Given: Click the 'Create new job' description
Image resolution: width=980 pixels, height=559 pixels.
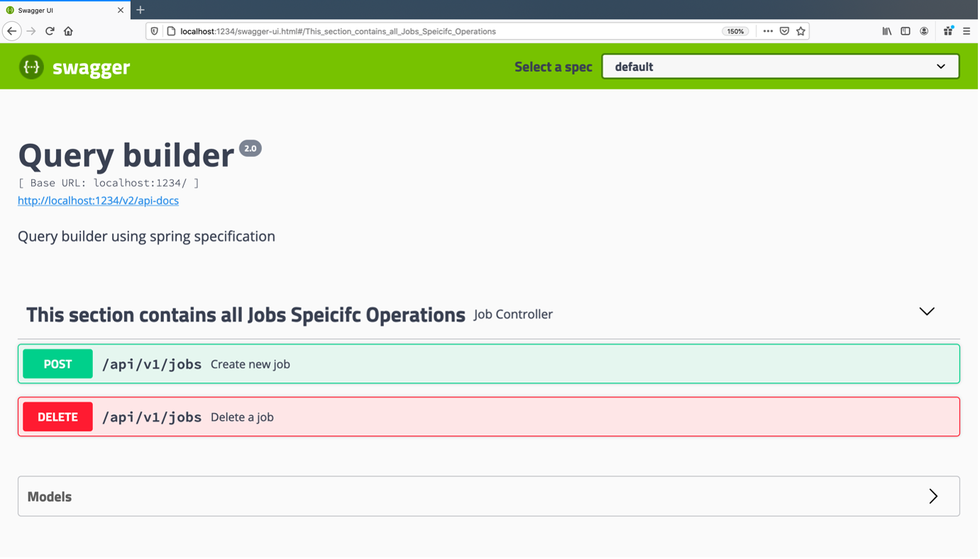Looking at the screenshot, I should (x=250, y=365).
